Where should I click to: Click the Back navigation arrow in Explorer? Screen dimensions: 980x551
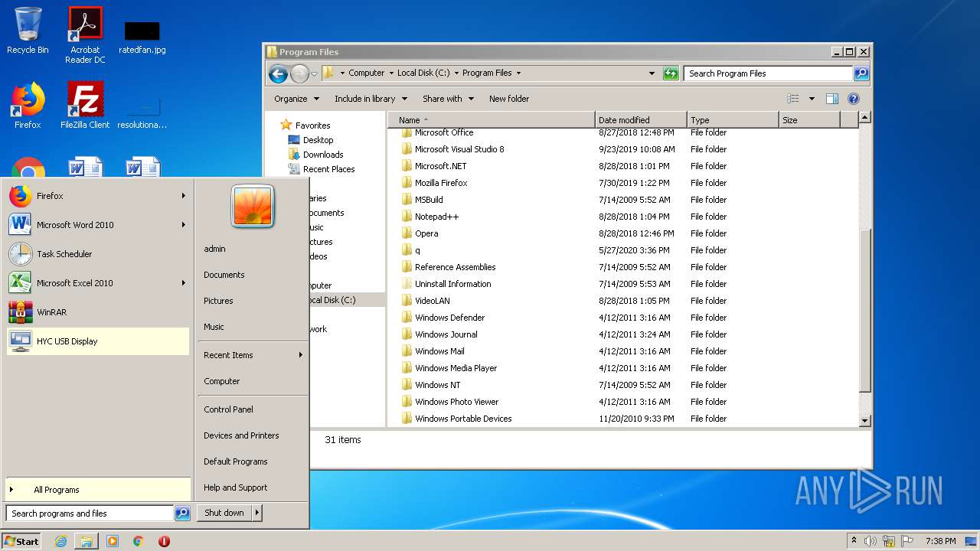(x=278, y=73)
